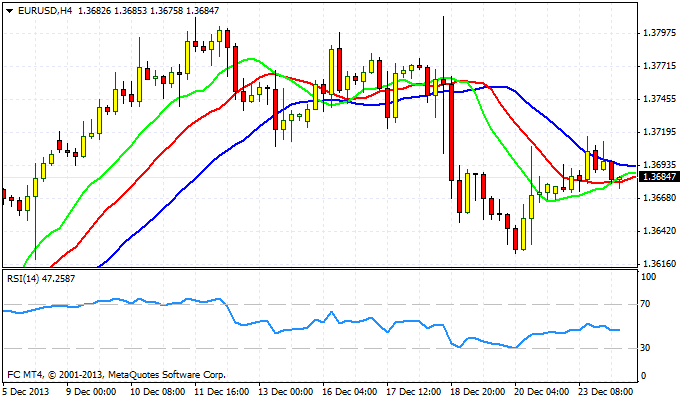
Task: Click time label 20 Dec 04:00
Action: (543, 392)
